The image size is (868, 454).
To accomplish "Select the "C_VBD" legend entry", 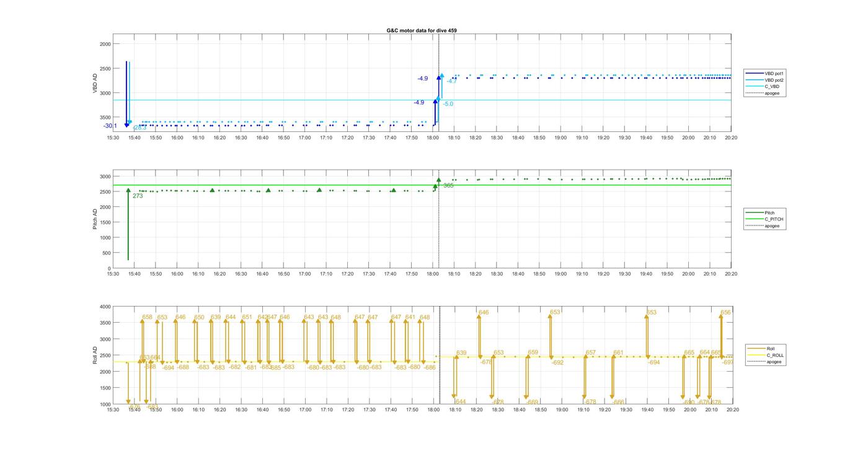I will 764,87.
